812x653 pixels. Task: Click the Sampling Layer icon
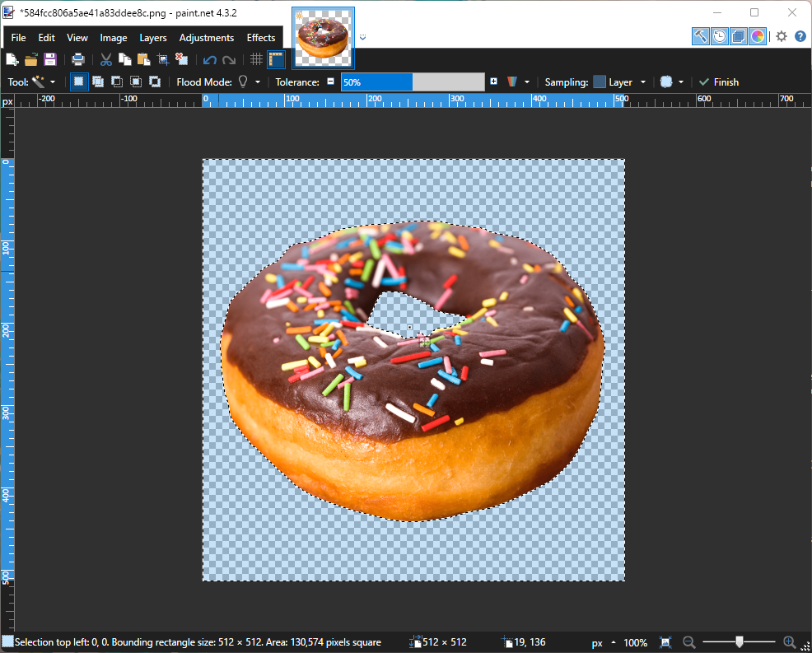(600, 82)
